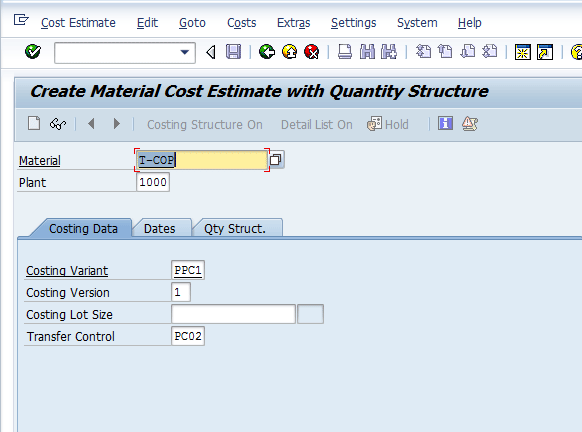The image size is (582, 432).
Task: Click the blue Information icon
Action: click(x=445, y=123)
